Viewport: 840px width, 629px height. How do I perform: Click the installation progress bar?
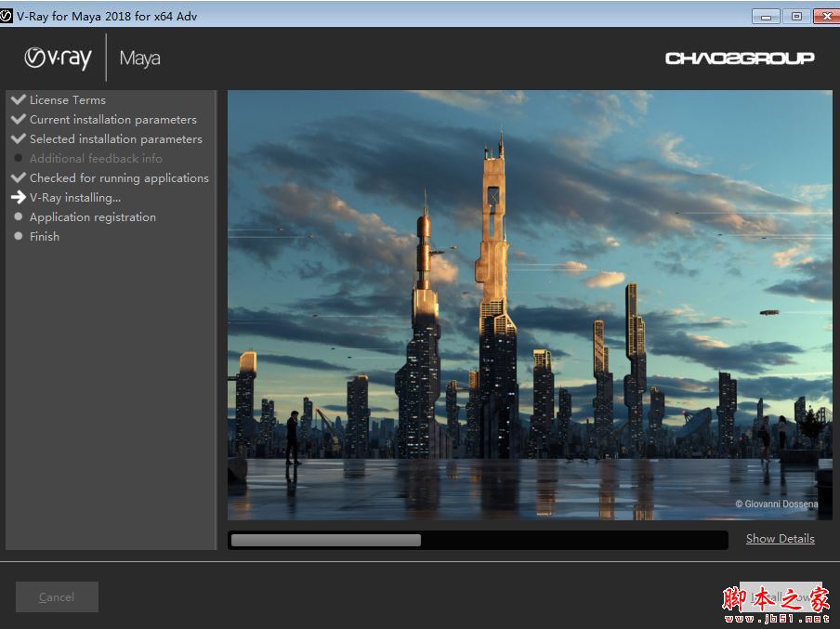(478, 540)
